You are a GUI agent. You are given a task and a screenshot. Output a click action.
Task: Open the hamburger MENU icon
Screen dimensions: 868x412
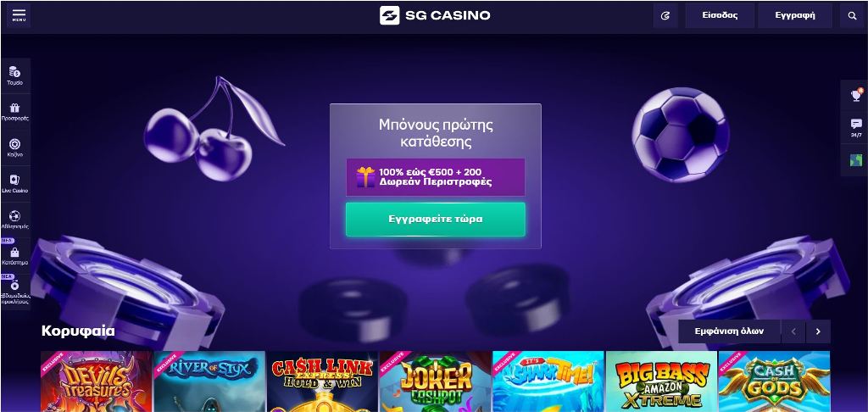tap(19, 15)
